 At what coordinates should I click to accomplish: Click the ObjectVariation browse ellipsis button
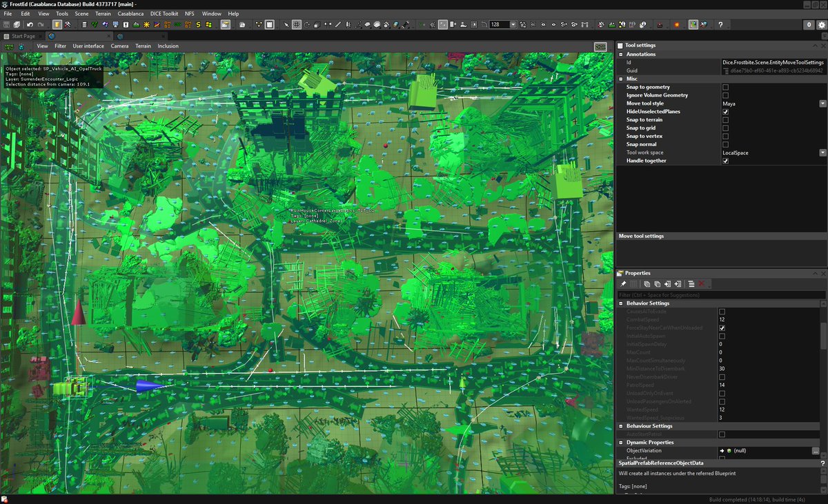click(x=816, y=451)
